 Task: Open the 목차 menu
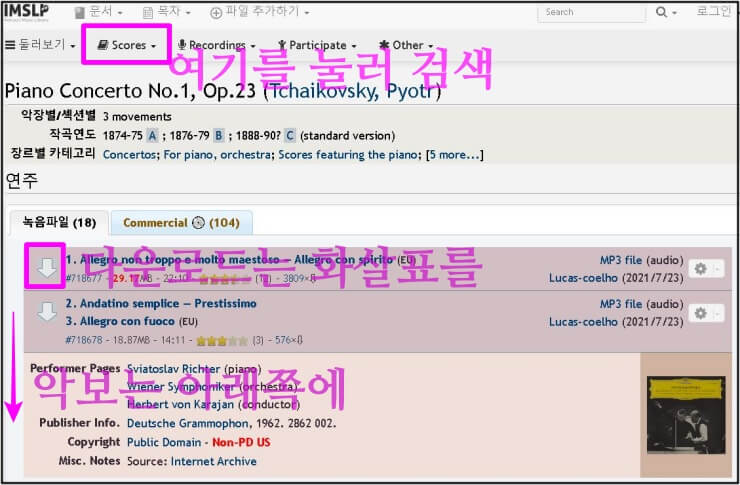click(x=167, y=12)
